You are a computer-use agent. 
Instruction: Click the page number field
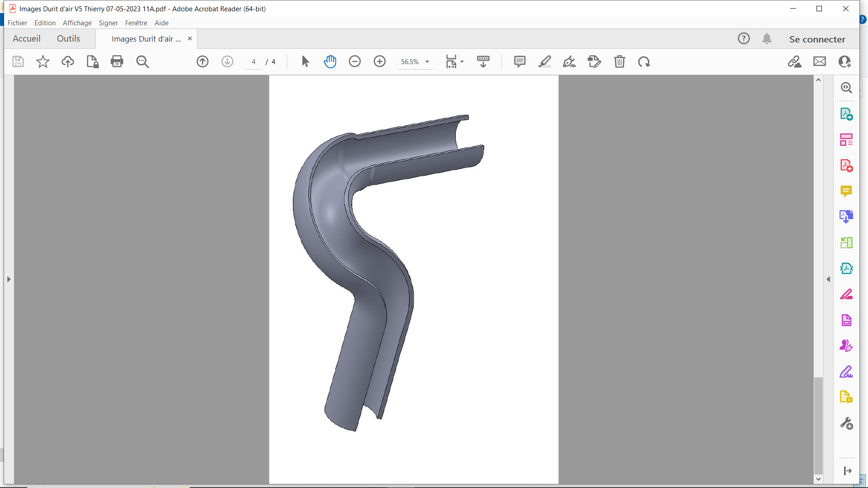[x=254, y=62]
